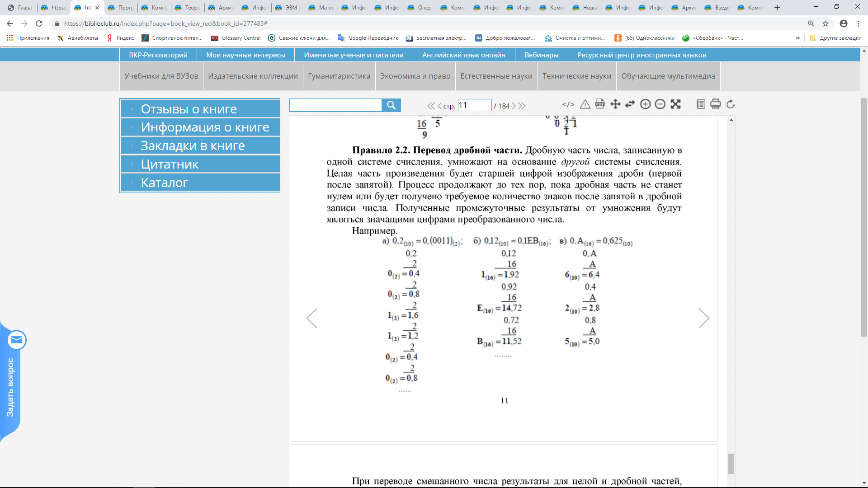Go to next page with right side arrow

tap(703, 318)
